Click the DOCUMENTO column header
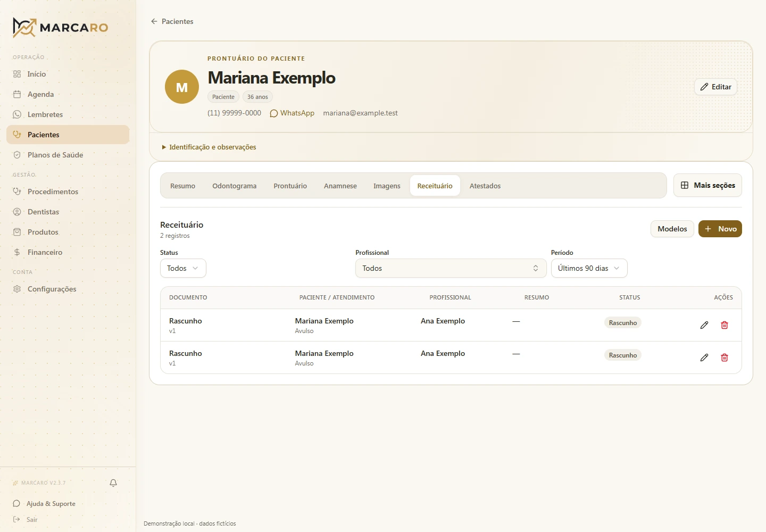Viewport: 766px width, 532px height. click(x=188, y=297)
